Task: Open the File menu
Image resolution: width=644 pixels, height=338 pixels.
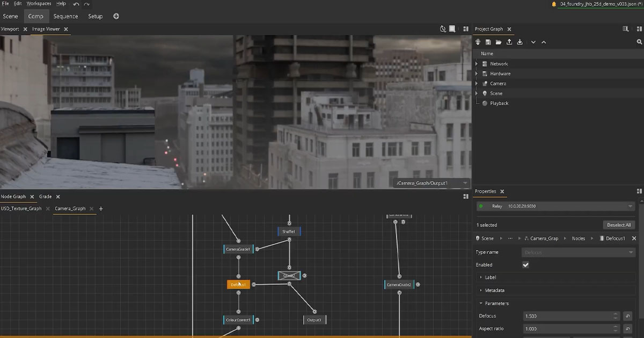Action: (x=5, y=4)
